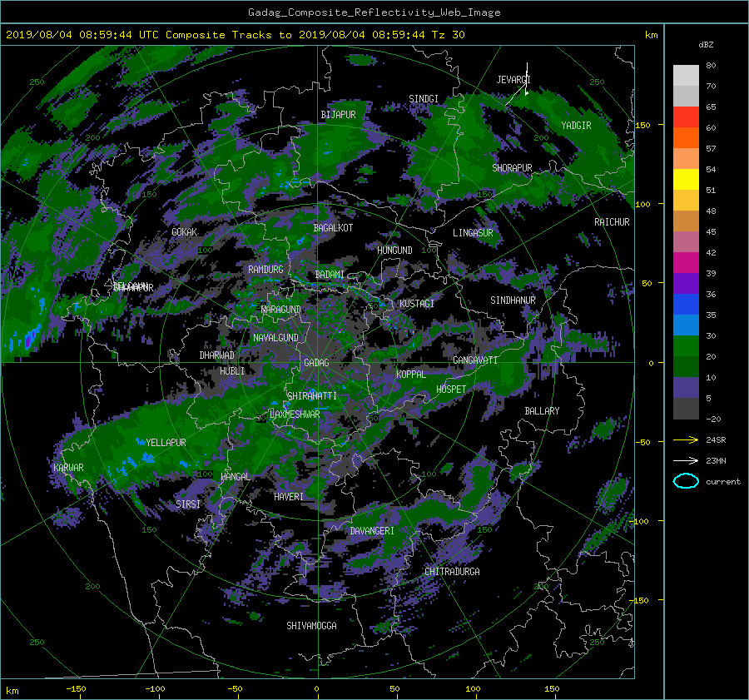The image size is (749, 700).
Task: Click the RAMDURG city label
Action: [265, 270]
